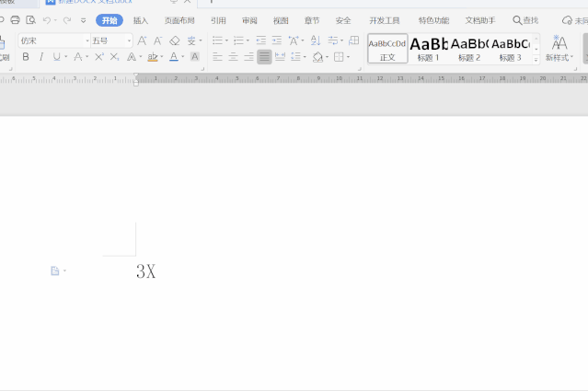The image size is (588, 391).
Task: Apply the font color A
Action: pyautogui.click(x=174, y=57)
